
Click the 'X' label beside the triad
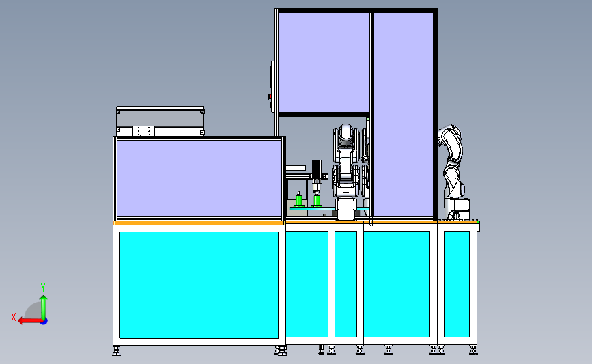[x=14, y=317]
